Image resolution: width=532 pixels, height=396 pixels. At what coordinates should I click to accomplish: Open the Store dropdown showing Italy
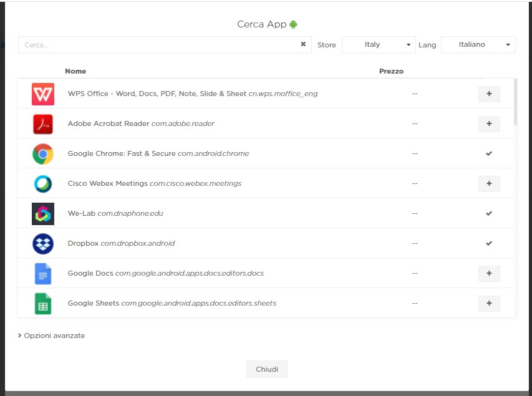coord(379,45)
